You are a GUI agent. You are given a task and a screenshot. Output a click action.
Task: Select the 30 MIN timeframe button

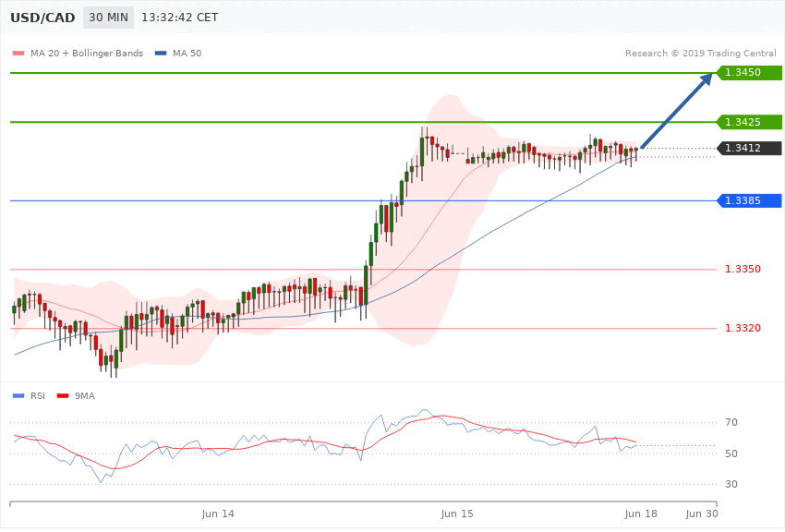coord(109,18)
